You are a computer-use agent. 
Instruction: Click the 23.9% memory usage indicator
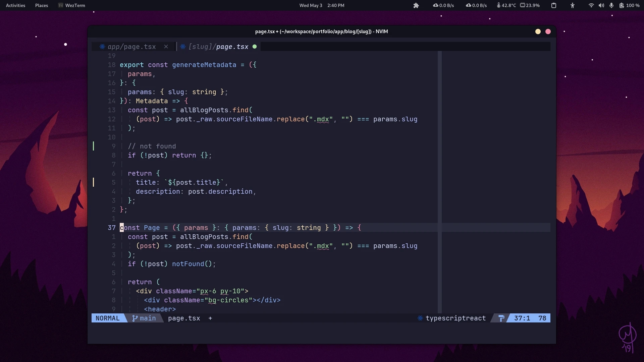tap(530, 5)
